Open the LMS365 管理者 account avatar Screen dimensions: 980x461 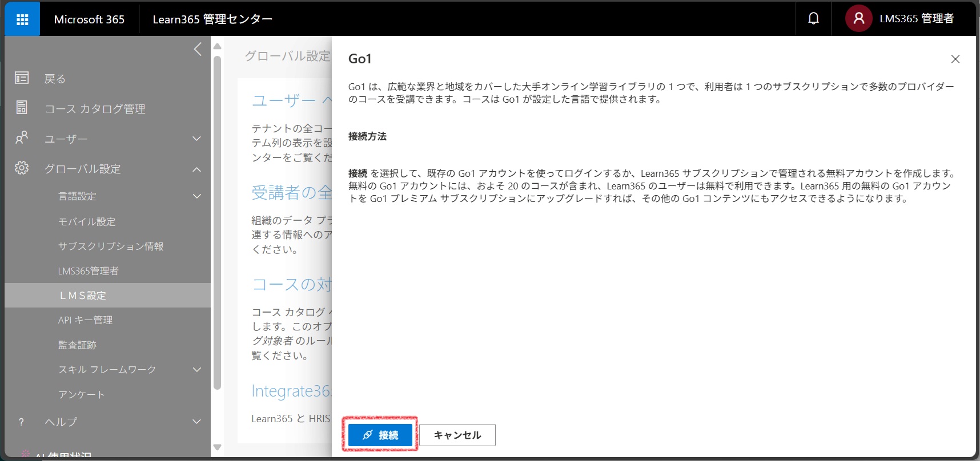(x=858, y=19)
